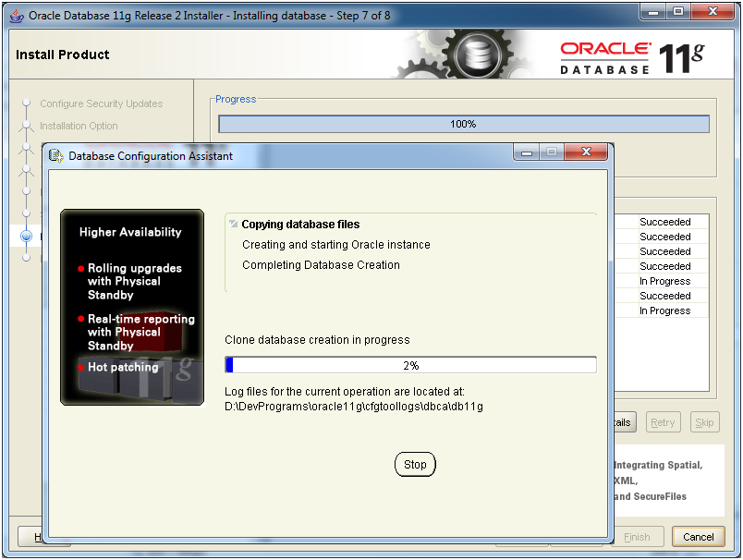Click the Oracle Database 11g logo
The image size is (743, 560).
click(x=632, y=58)
